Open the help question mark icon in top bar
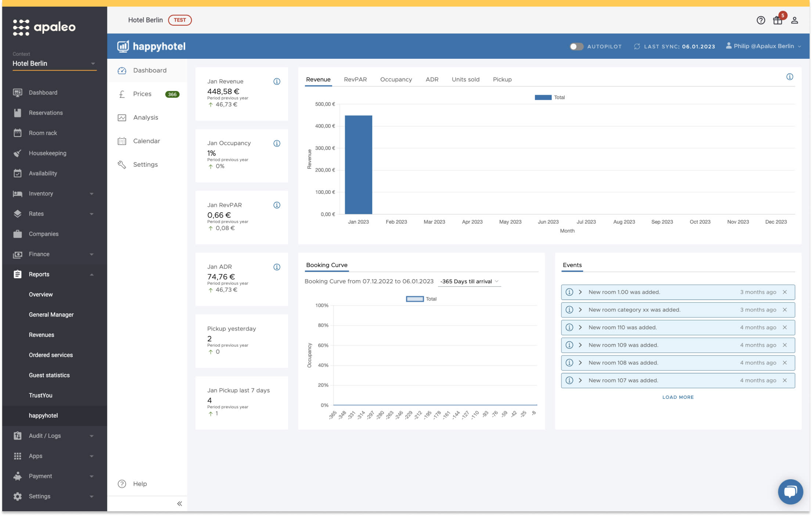Screen dimensions: 812x516 coord(761,20)
